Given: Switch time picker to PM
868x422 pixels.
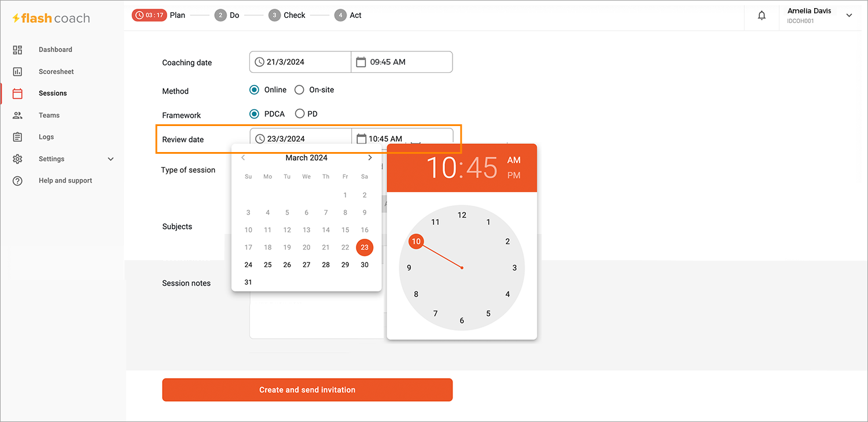Looking at the screenshot, I should point(514,175).
